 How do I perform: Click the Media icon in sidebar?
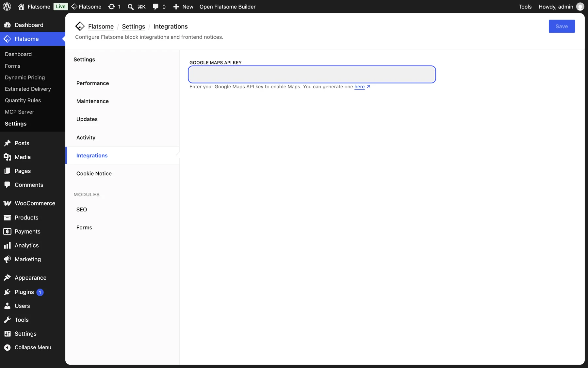7,157
